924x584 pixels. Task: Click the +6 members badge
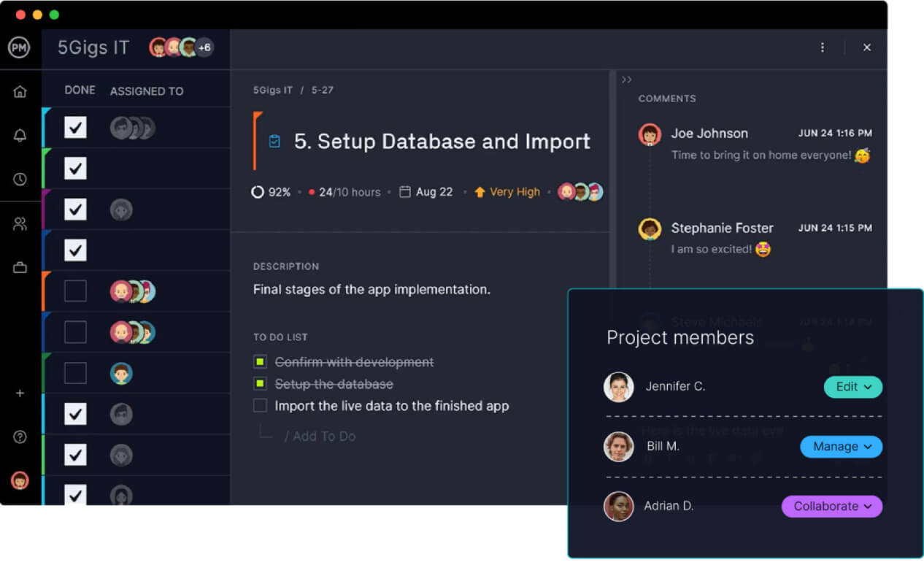(x=204, y=47)
